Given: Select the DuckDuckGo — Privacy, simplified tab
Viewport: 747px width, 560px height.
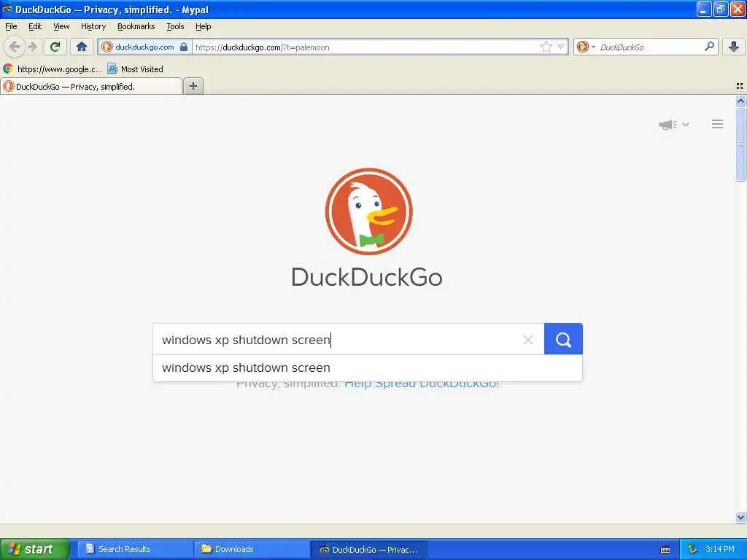Looking at the screenshot, I should [91, 86].
